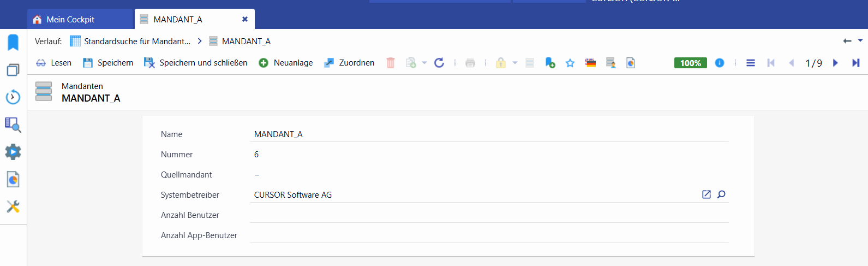Image resolution: width=868 pixels, height=266 pixels.
Task: Search Systembetreiber with magnifier icon
Action: point(721,194)
